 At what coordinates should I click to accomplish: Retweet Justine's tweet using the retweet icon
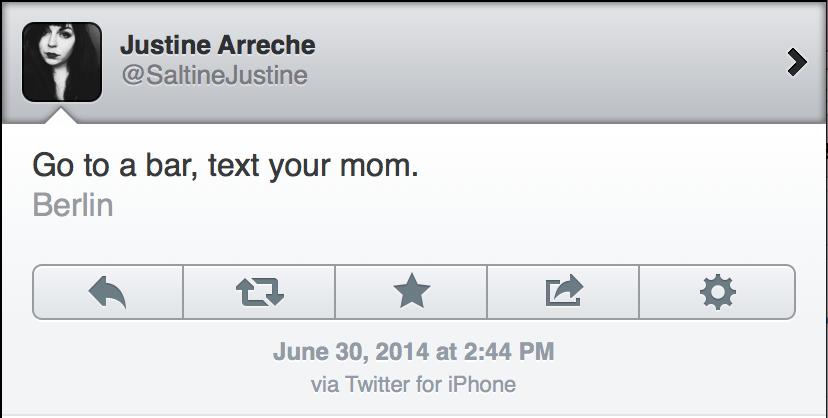click(x=260, y=291)
